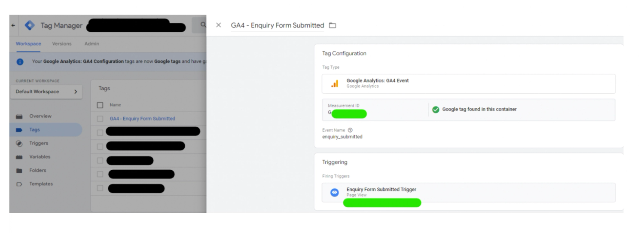
Task: Tick the select-all checkbox beside Name header
Action: (100, 105)
